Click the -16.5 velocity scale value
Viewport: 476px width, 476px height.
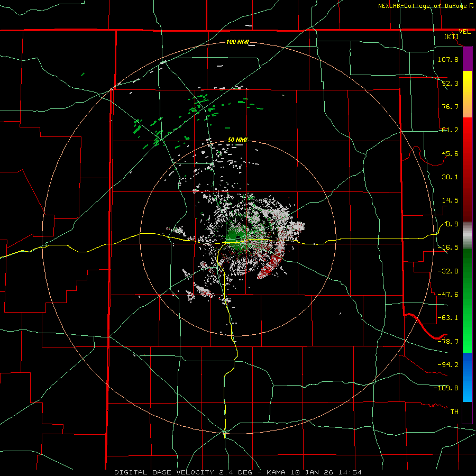coord(448,248)
